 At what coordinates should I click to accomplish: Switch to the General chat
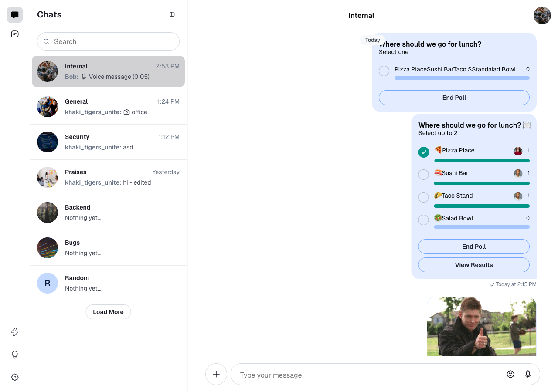[x=108, y=106]
